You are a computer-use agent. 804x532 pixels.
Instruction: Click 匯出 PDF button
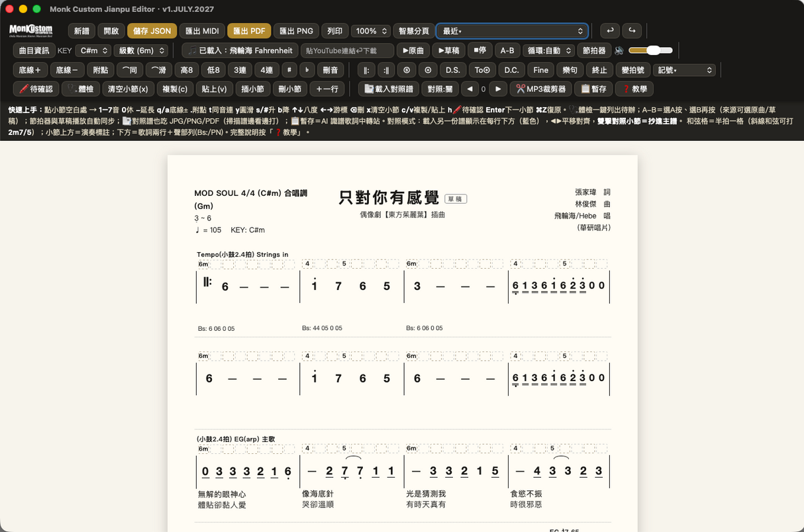pyautogui.click(x=249, y=31)
